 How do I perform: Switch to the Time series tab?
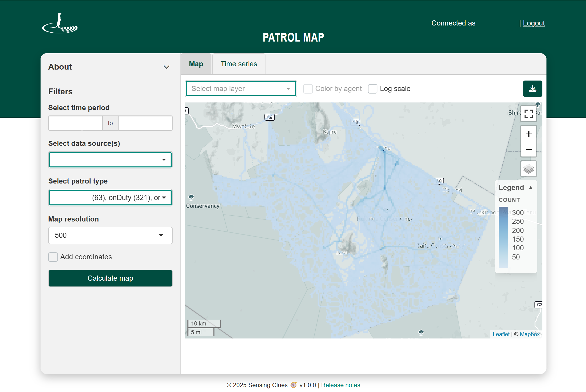pyautogui.click(x=239, y=64)
